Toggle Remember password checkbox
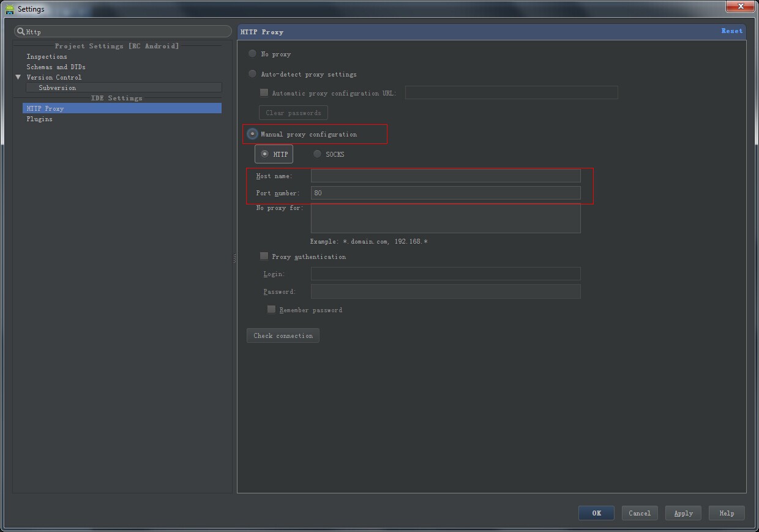 click(x=272, y=310)
